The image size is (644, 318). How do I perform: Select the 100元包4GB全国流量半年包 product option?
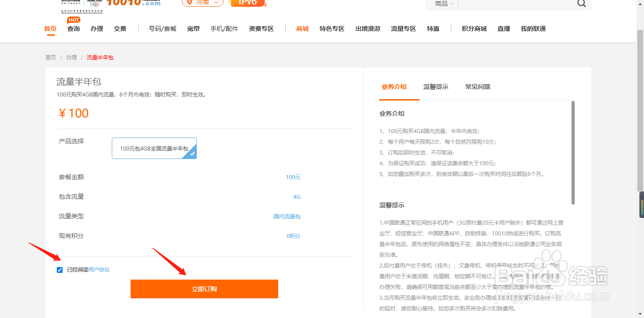pyautogui.click(x=154, y=148)
